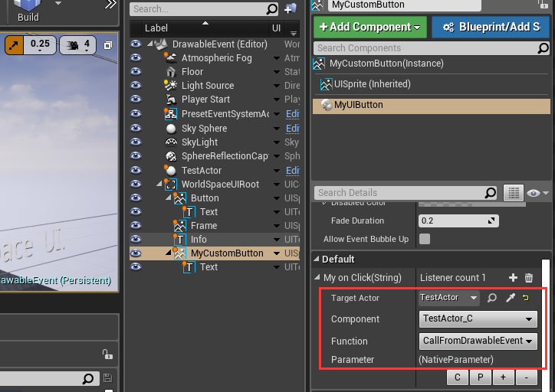Open Floor row dropdown arrow
The image size is (555, 392).
(277, 72)
